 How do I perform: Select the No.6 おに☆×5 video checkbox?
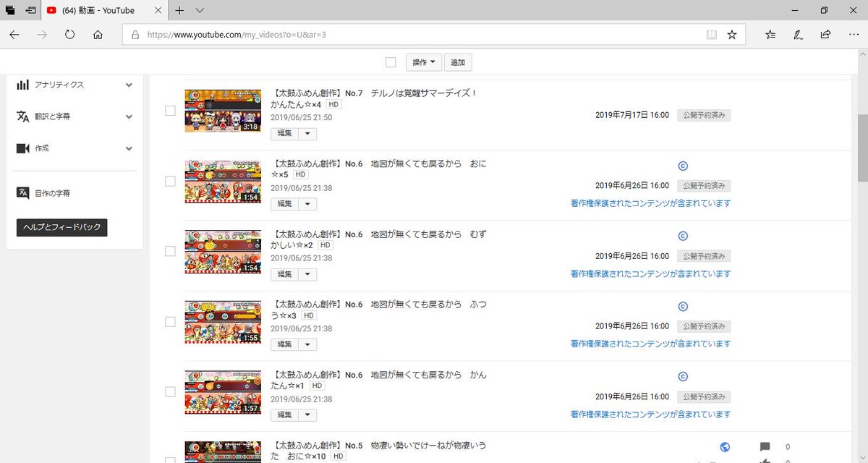170,181
